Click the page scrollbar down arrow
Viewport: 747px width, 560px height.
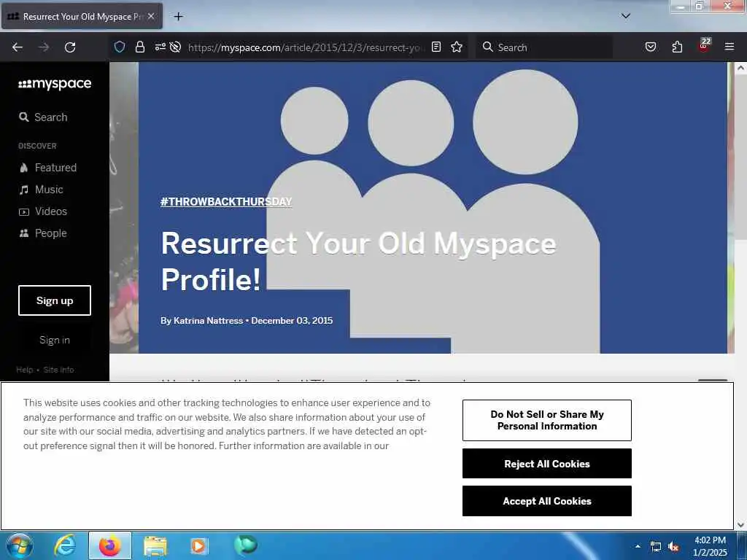coord(740,525)
